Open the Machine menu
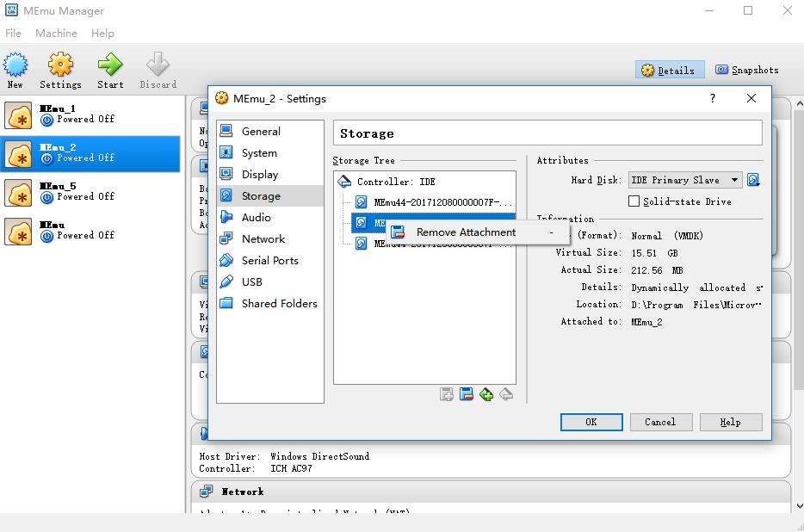The image size is (804, 532). [x=56, y=33]
